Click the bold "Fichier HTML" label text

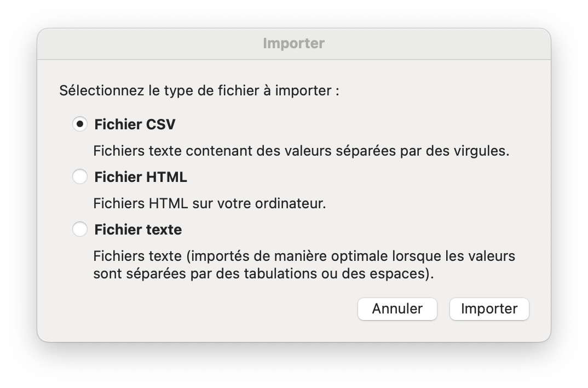pyautogui.click(x=141, y=177)
